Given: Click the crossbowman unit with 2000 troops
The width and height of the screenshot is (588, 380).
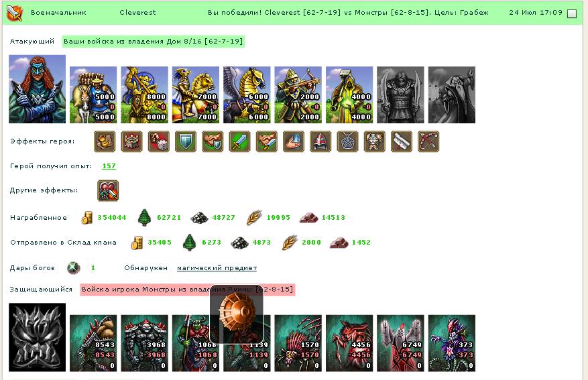Looking at the screenshot, I should tap(298, 94).
